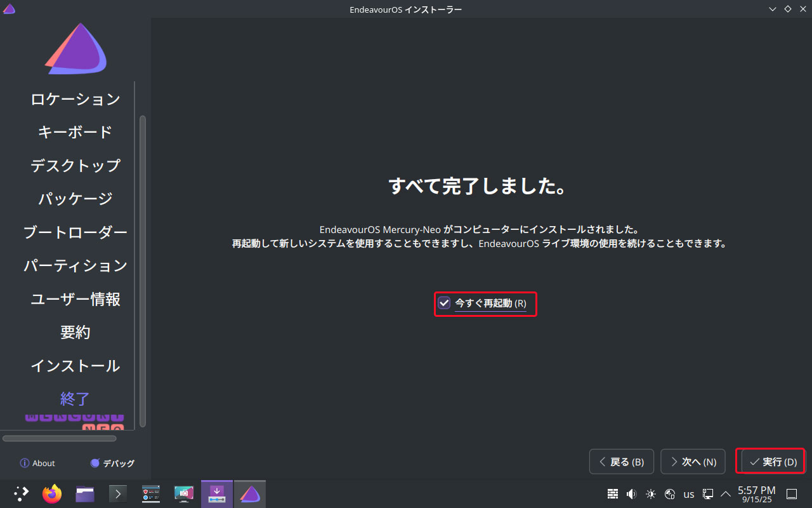Select ブートローダー step in sidebar
Screen dimensions: 812x508
(x=75, y=232)
